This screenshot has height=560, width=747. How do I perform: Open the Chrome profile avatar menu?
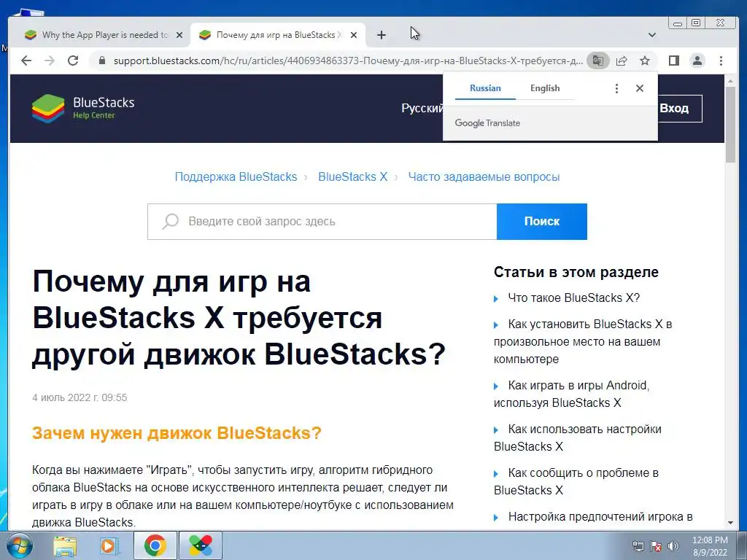(x=697, y=61)
